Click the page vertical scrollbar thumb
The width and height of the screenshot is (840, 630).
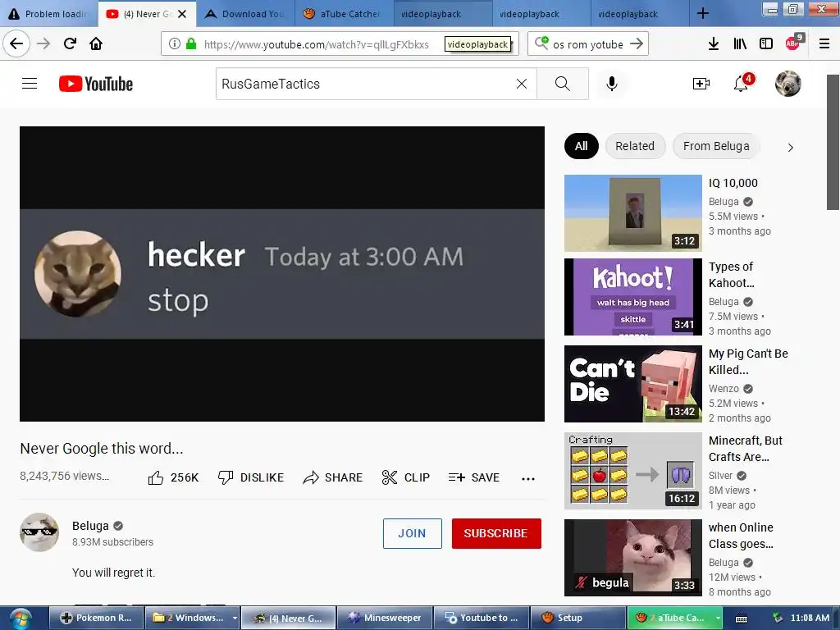click(833, 142)
